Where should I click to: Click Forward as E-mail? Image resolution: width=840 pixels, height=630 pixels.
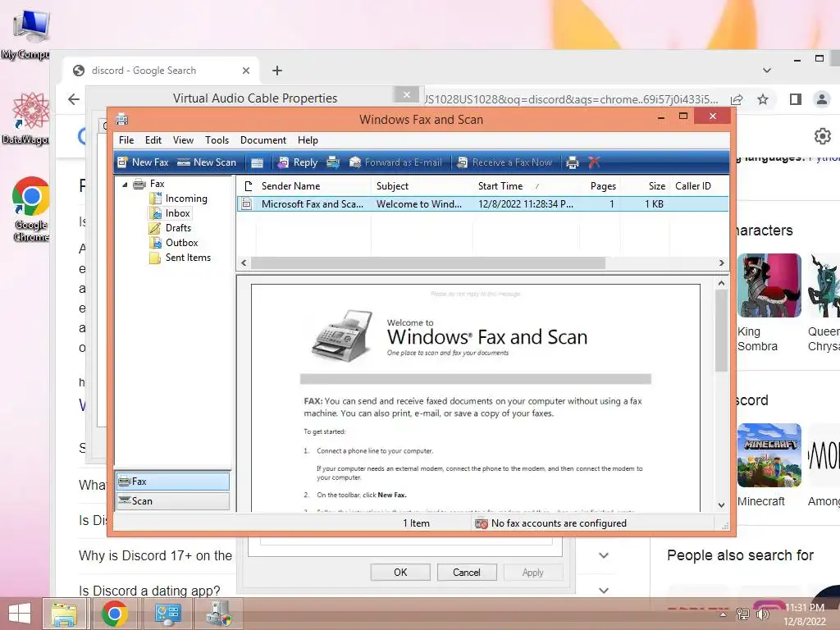tap(396, 162)
